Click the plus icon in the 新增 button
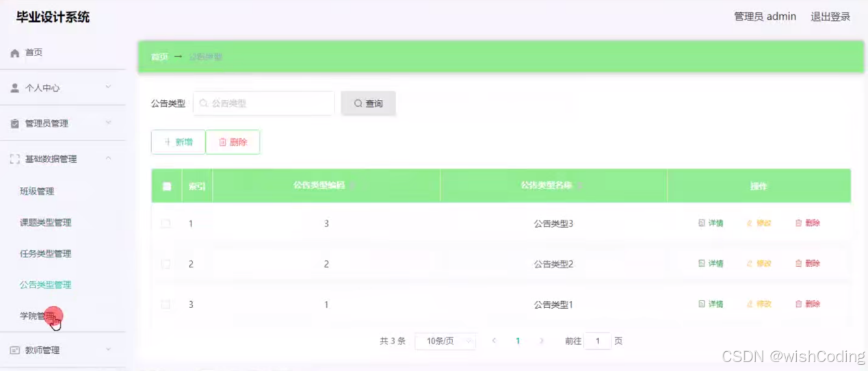 [168, 142]
